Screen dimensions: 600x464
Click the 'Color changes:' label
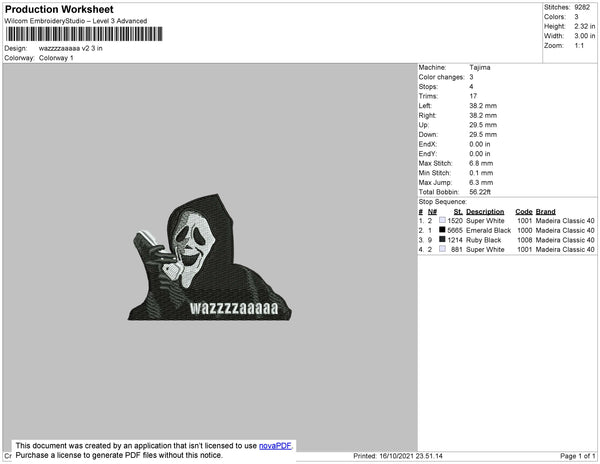(442, 77)
